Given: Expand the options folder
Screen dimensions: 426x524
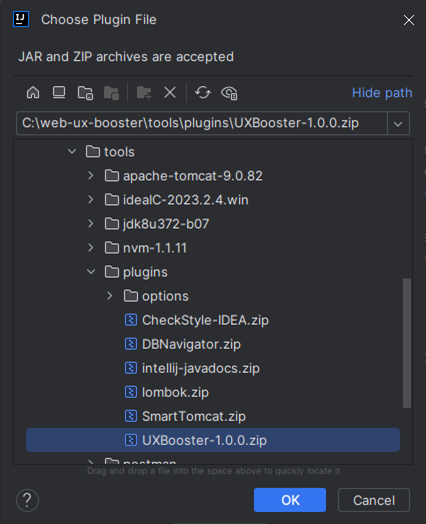Looking at the screenshot, I should pos(109,296).
